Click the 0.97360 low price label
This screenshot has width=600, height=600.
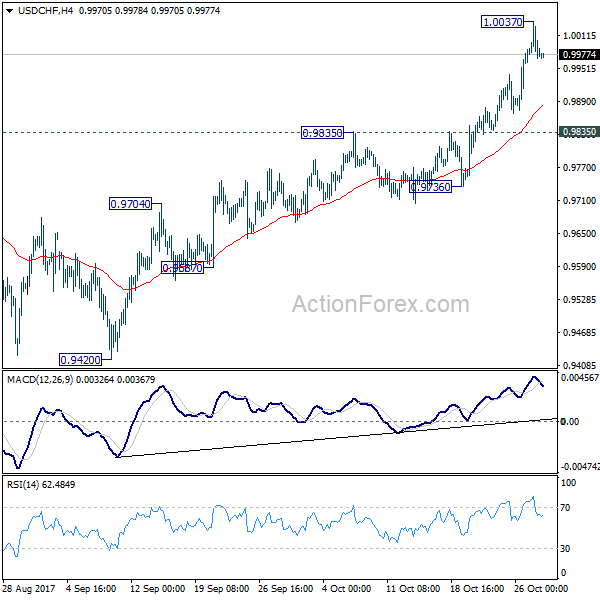click(x=430, y=187)
